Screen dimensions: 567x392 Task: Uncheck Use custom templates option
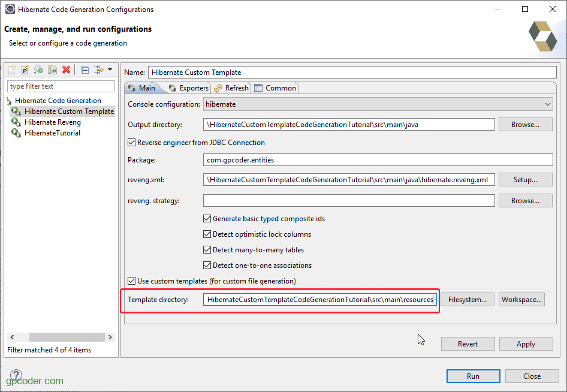pos(131,281)
